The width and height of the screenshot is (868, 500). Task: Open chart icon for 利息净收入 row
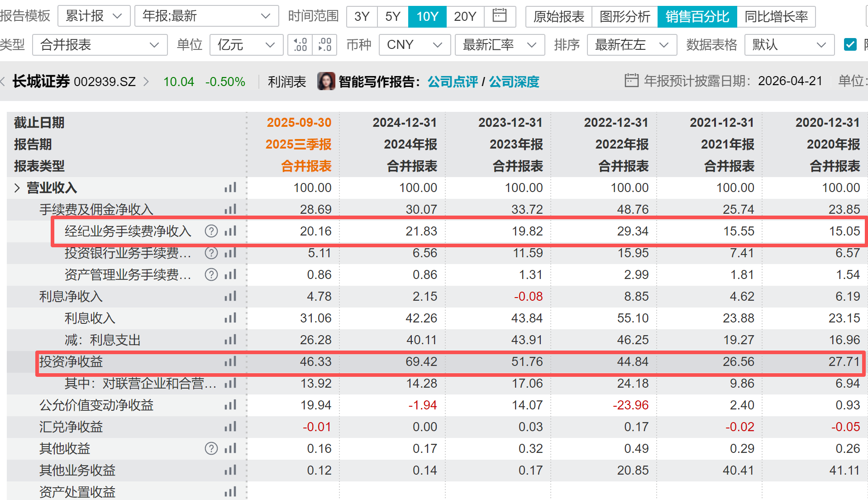click(x=230, y=297)
